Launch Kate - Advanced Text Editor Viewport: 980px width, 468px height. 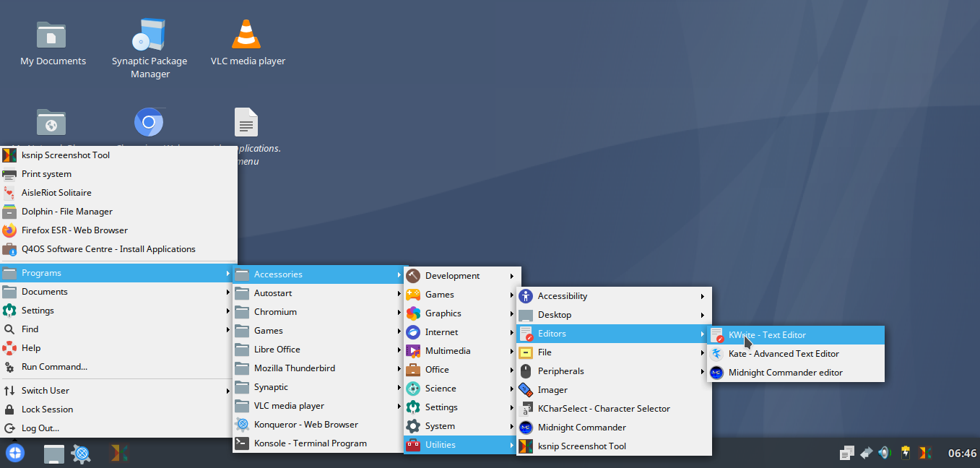pyautogui.click(x=784, y=354)
